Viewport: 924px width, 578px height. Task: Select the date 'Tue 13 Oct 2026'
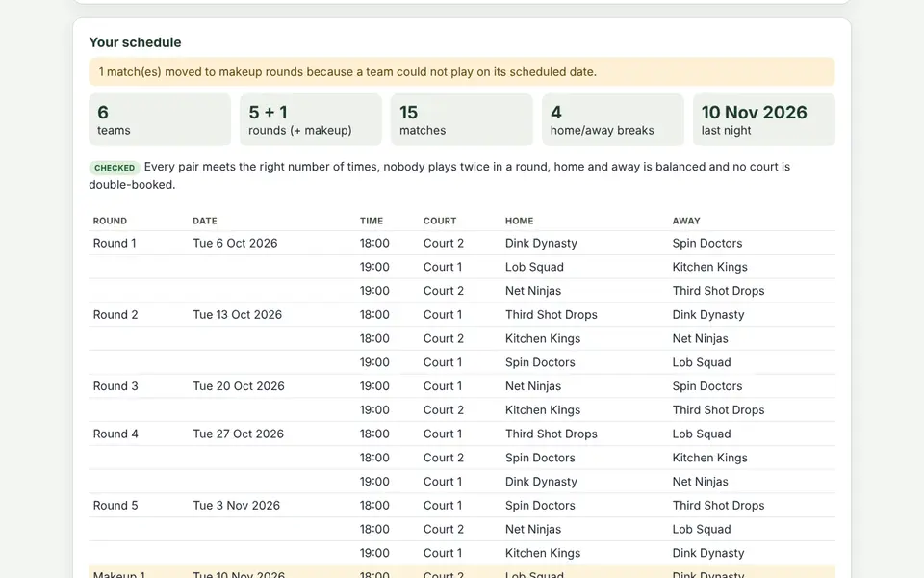(x=238, y=315)
